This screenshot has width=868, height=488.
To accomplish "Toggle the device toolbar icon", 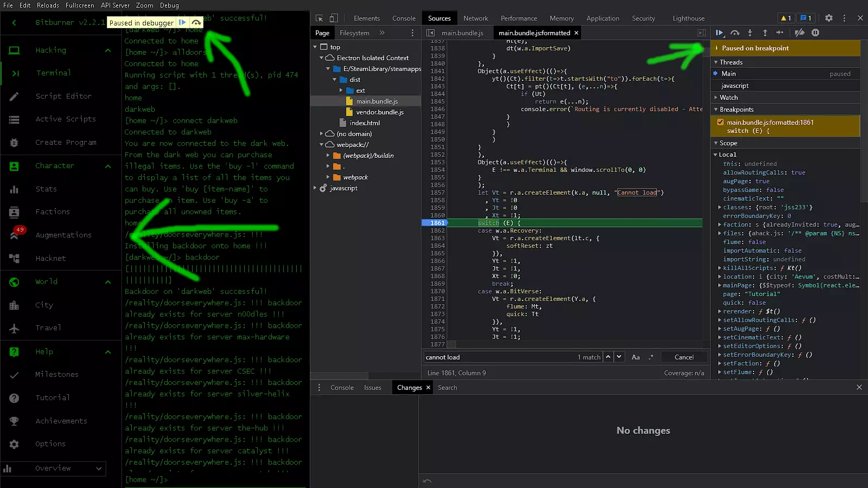I will [x=334, y=18].
